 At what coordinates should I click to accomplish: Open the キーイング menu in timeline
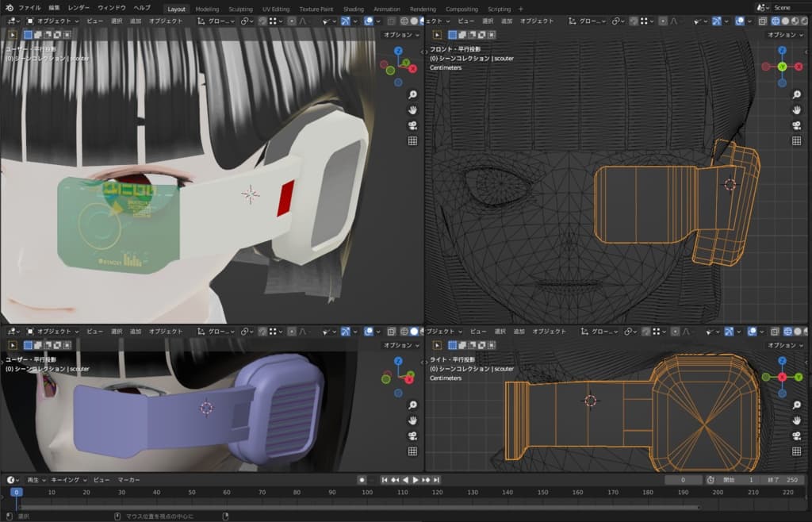tap(66, 480)
